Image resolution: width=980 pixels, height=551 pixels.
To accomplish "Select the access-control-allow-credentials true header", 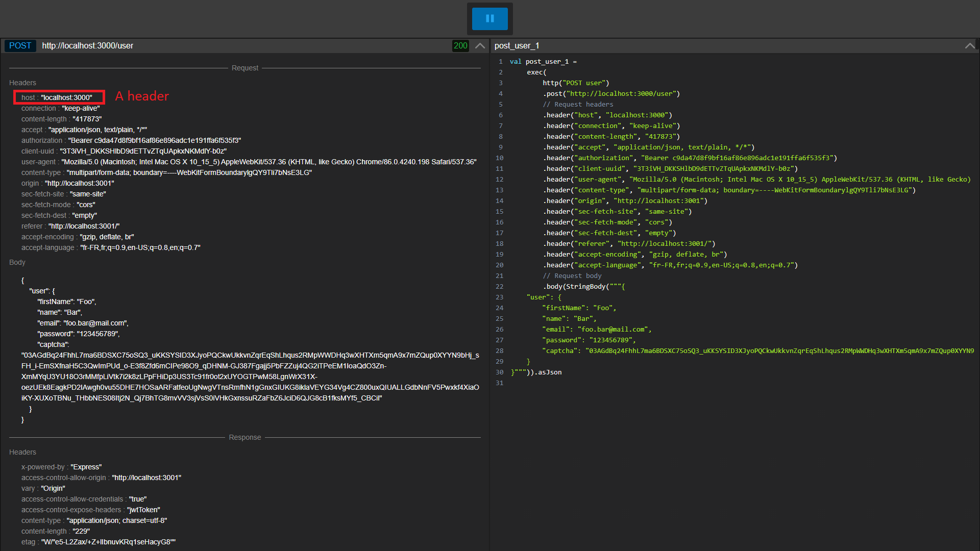I will click(84, 499).
